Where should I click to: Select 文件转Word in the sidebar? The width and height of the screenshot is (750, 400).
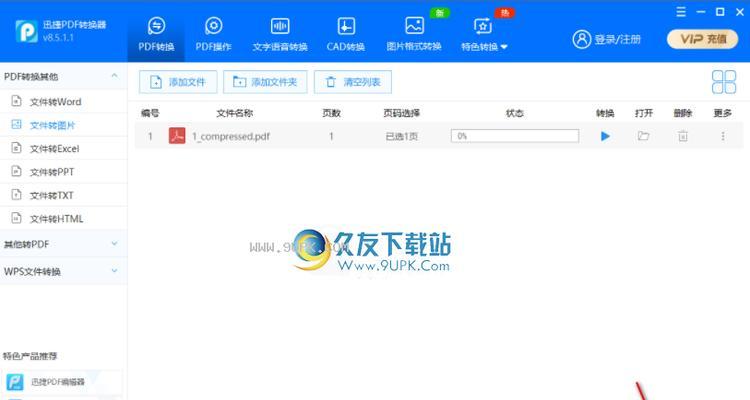tap(63, 101)
